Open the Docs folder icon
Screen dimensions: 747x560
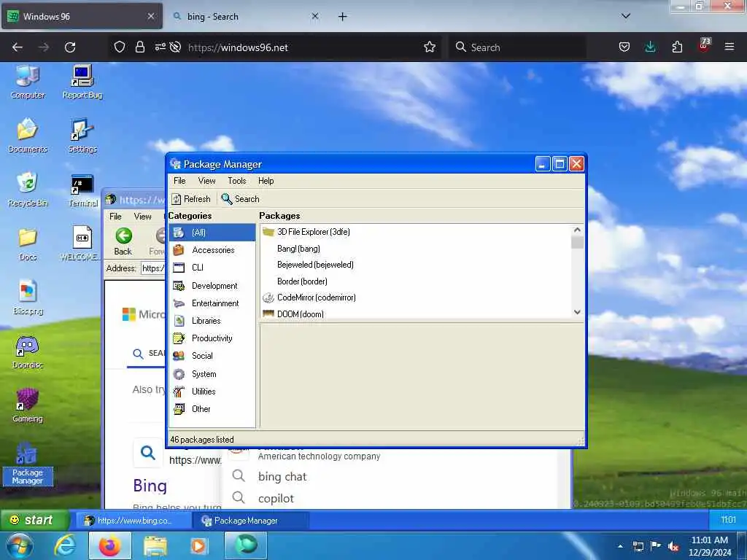28,244
